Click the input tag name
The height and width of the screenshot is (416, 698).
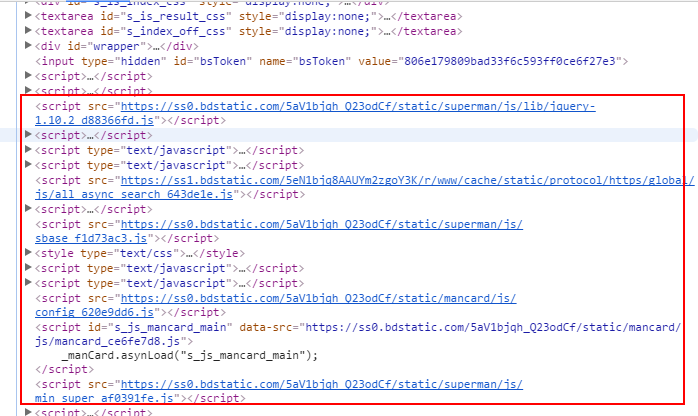57,61
